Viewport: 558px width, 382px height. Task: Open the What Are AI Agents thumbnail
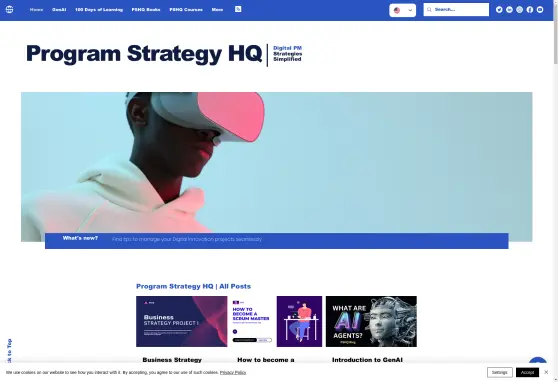[371, 321]
